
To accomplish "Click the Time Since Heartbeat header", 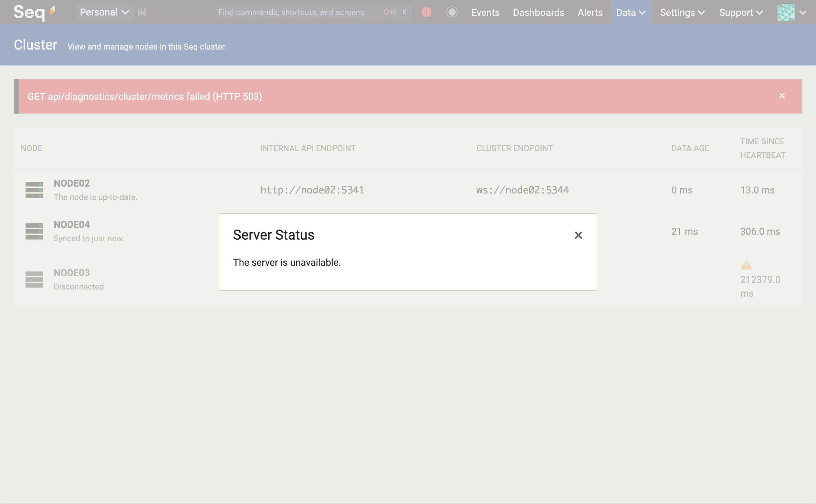I will click(763, 148).
